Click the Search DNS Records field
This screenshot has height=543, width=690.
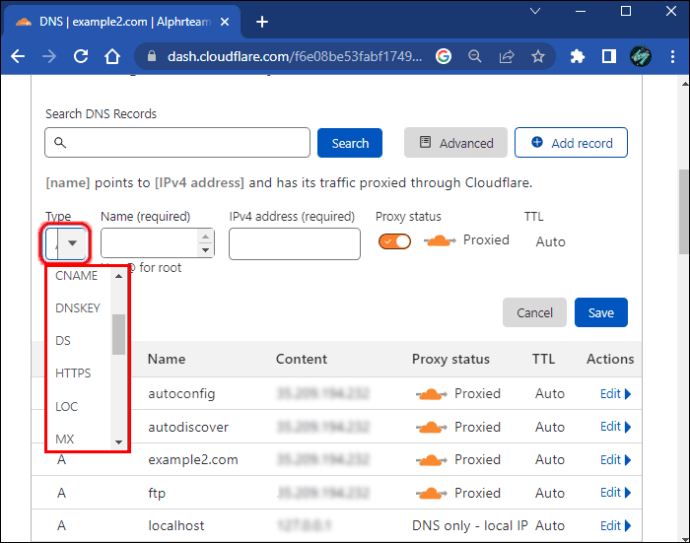[x=177, y=143]
